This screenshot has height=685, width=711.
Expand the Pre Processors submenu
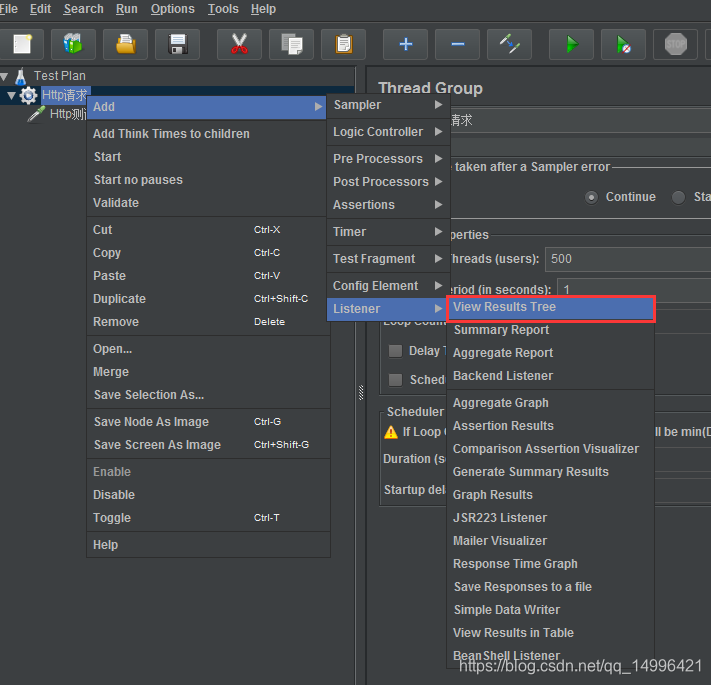388,159
